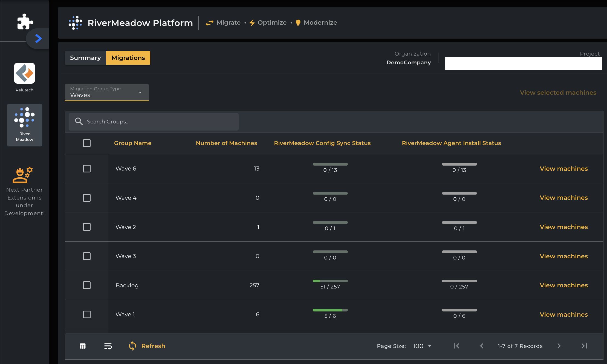Screen dimensions: 607x364
Task: Focus the Search Groups input field
Action: pos(154,122)
